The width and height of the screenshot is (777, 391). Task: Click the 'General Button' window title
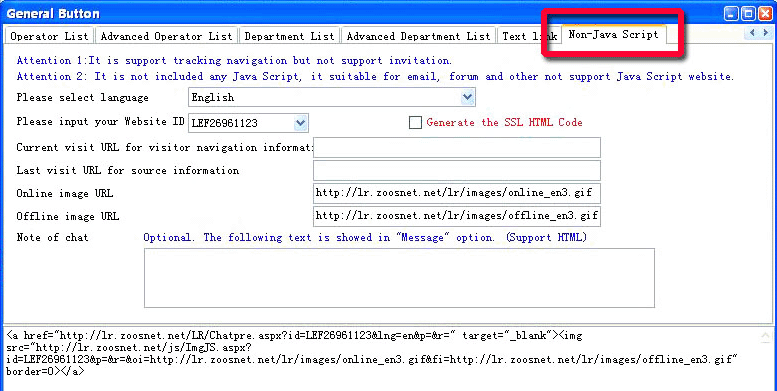53,13
